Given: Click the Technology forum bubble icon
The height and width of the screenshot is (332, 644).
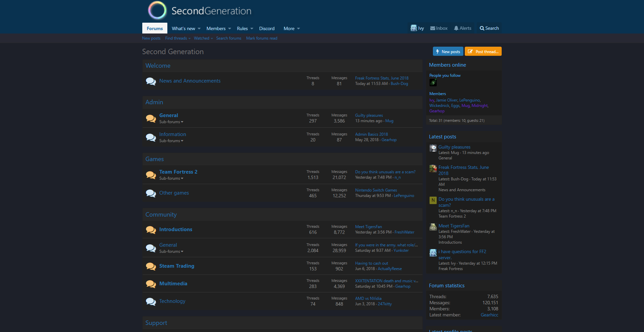Looking at the screenshot, I should click(x=151, y=302).
